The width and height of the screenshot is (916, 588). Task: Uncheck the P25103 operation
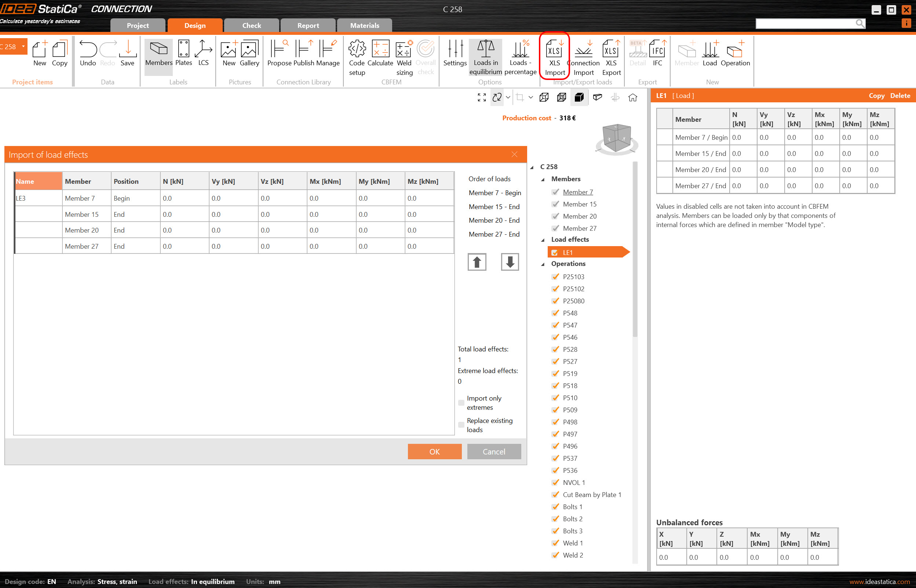pos(555,277)
